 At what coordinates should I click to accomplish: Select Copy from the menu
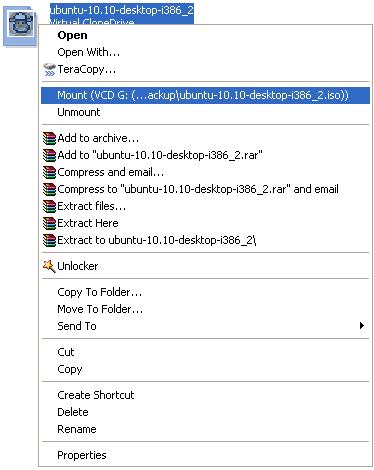pos(205,369)
